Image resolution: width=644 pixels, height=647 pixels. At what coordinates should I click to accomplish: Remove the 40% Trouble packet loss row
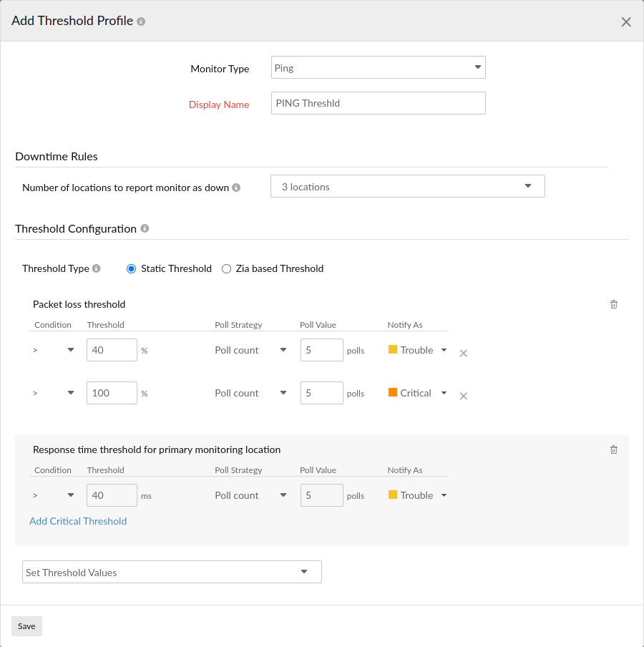click(x=463, y=353)
